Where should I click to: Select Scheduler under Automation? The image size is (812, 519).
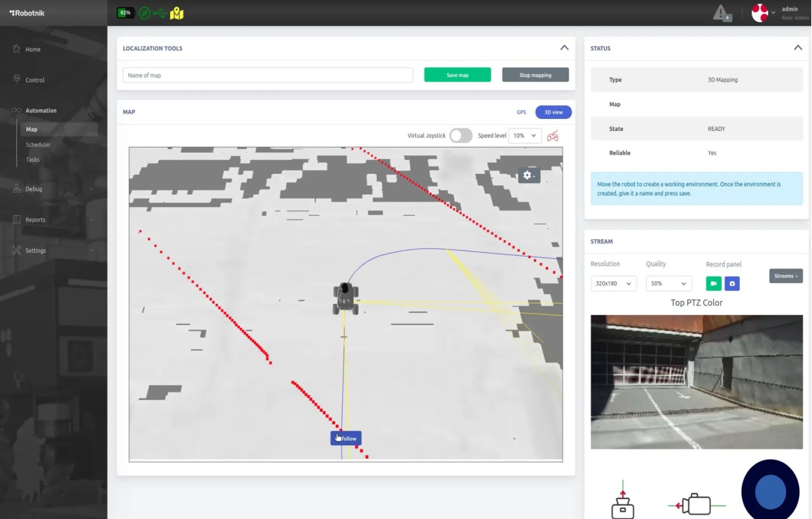pyautogui.click(x=38, y=145)
